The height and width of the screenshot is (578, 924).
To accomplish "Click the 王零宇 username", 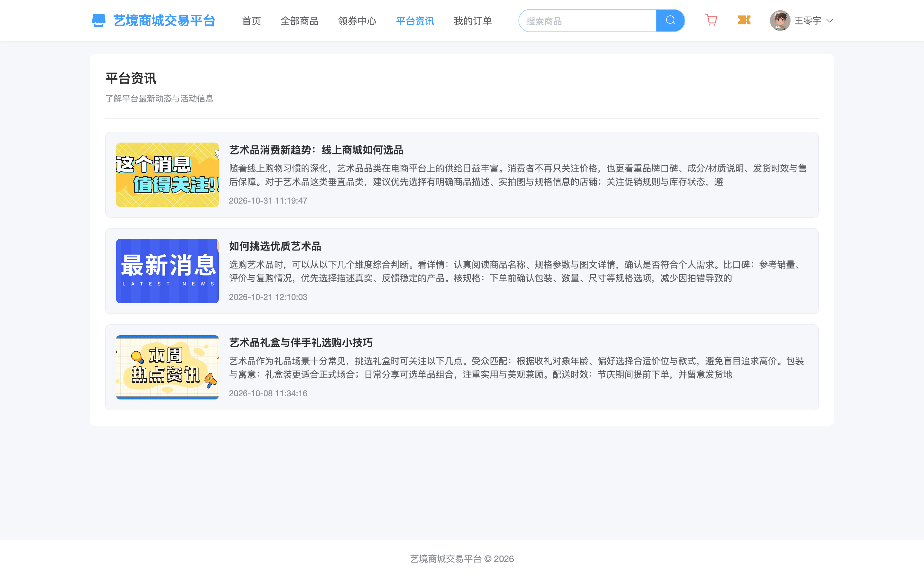I will tap(808, 21).
